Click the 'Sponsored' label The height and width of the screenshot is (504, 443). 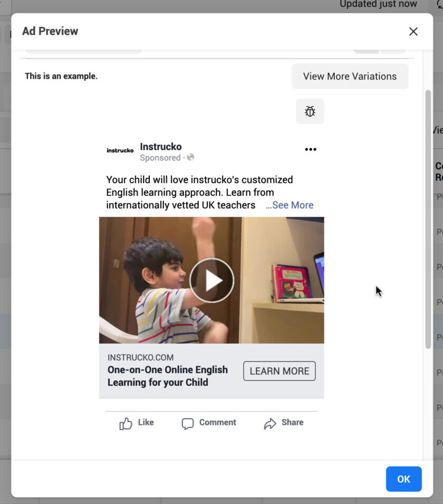160,158
